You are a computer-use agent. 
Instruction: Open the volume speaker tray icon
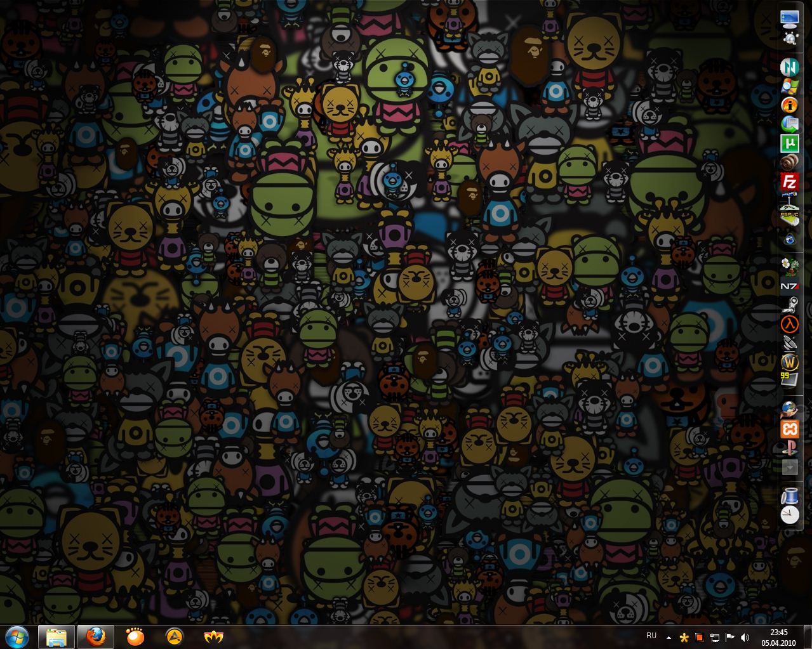pos(745,637)
